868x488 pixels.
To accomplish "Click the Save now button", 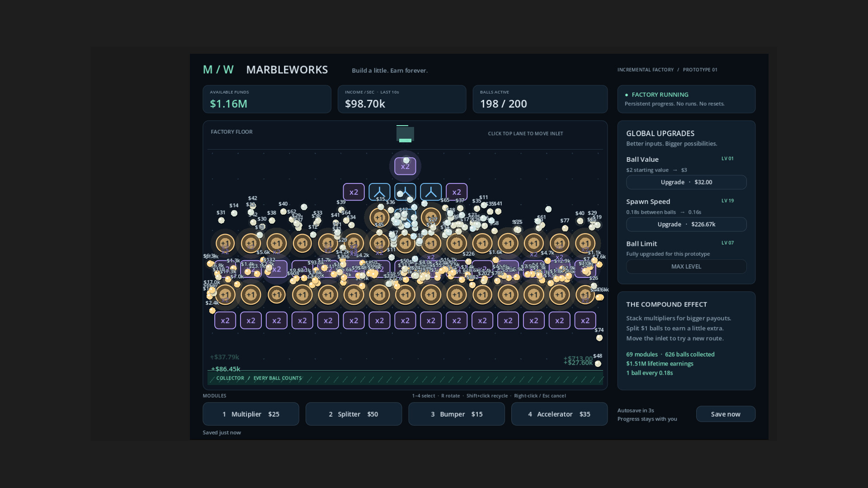I will pos(726,414).
